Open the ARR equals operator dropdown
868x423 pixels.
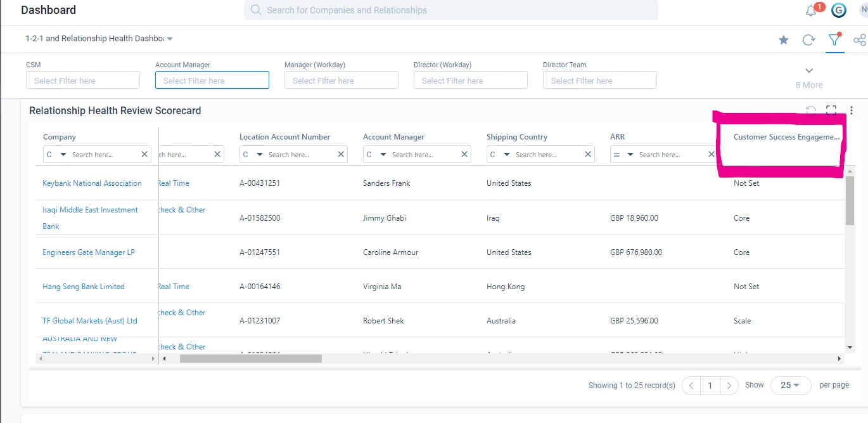[623, 155]
